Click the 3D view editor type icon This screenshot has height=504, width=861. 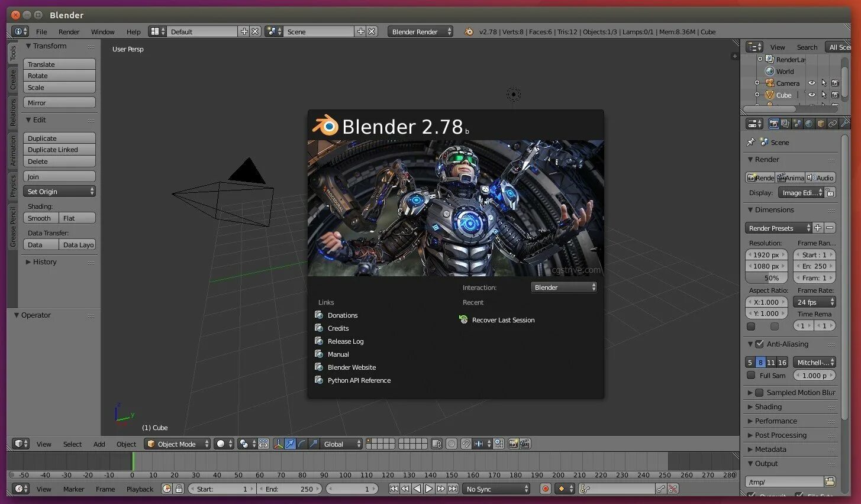coord(21,444)
